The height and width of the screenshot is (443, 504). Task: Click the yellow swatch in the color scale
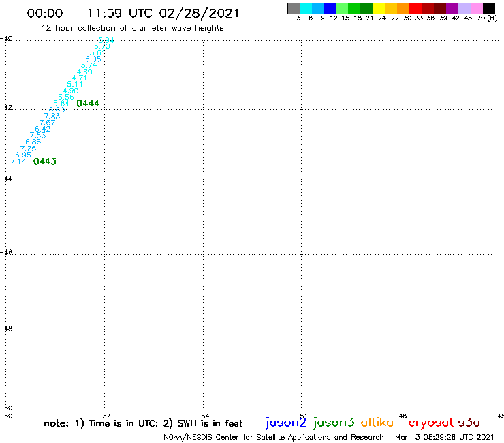[x=379, y=9]
